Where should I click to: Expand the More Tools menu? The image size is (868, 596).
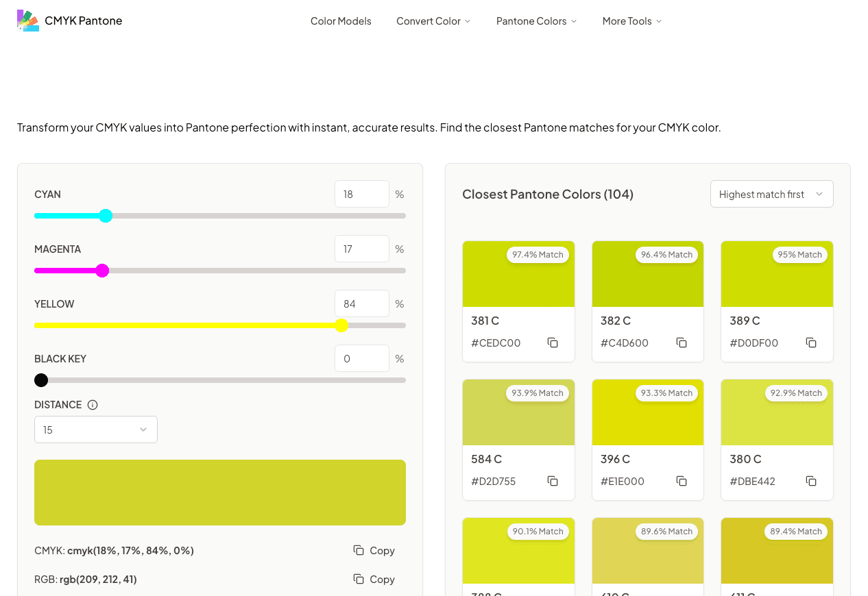tap(632, 21)
